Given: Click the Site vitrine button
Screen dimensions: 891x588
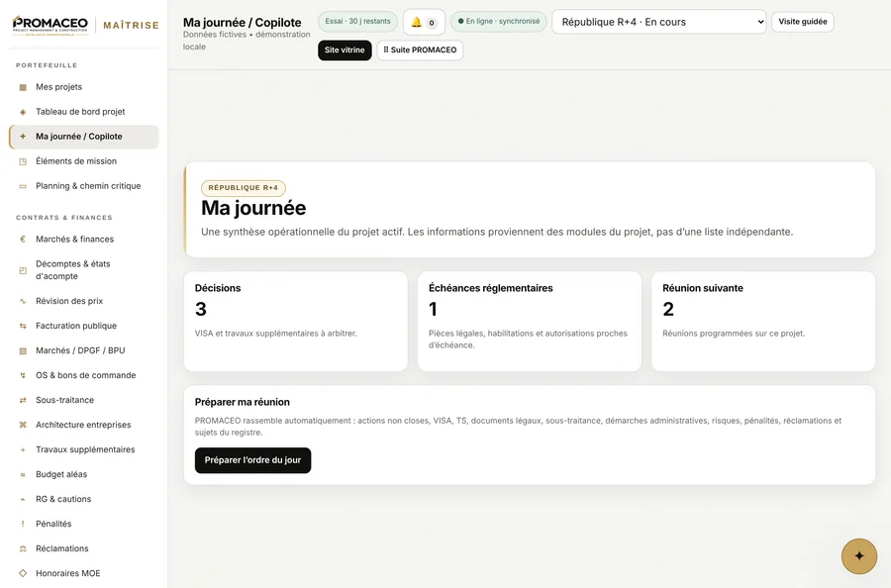Looking at the screenshot, I should [345, 50].
